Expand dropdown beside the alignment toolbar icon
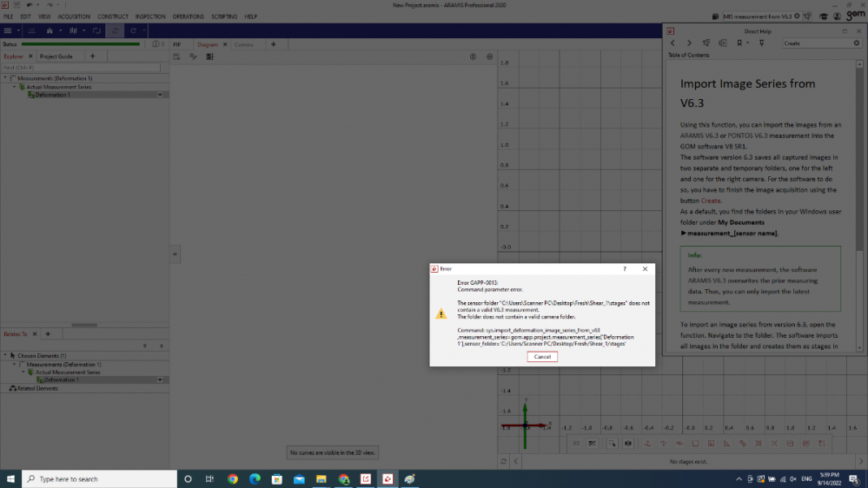The width and height of the screenshot is (868, 488). (x=60, y=31)
